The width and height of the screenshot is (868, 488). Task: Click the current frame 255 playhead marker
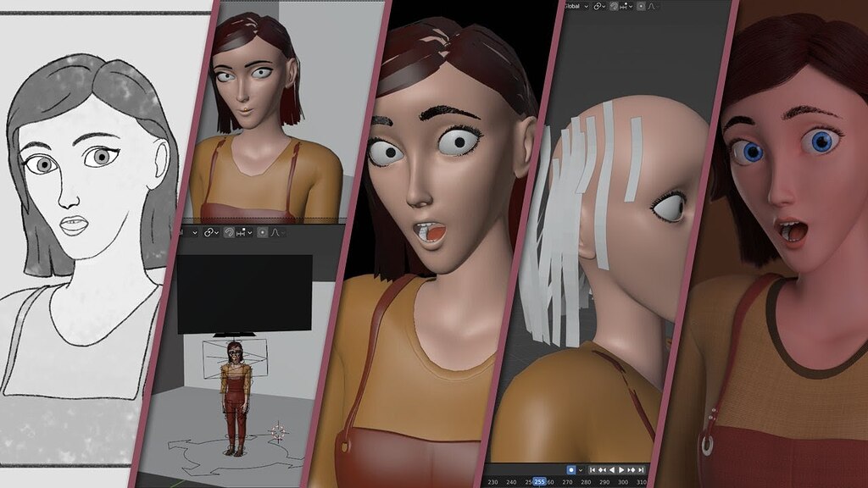click(539, 482)
